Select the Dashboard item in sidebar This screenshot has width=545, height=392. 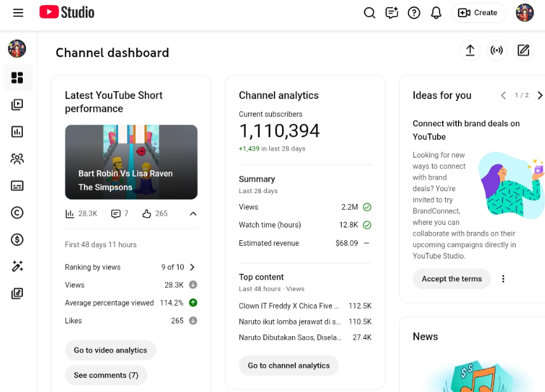tap(17, 78)
